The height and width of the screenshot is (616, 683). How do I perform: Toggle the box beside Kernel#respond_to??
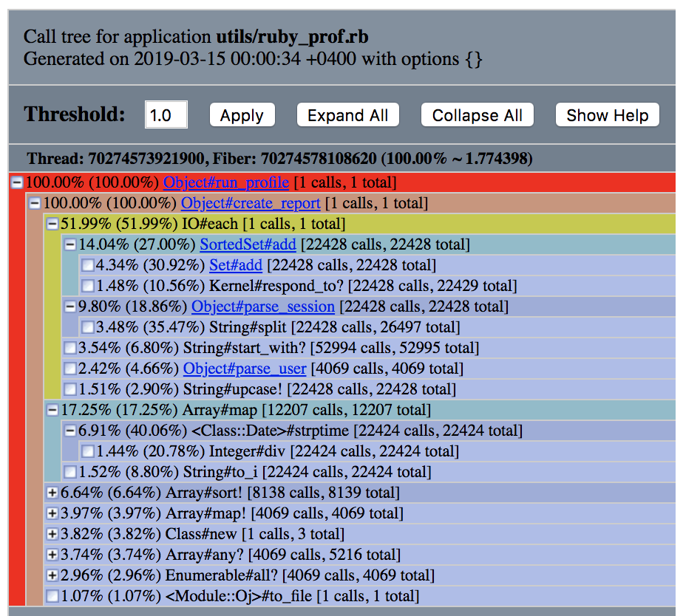click(88, 287)
